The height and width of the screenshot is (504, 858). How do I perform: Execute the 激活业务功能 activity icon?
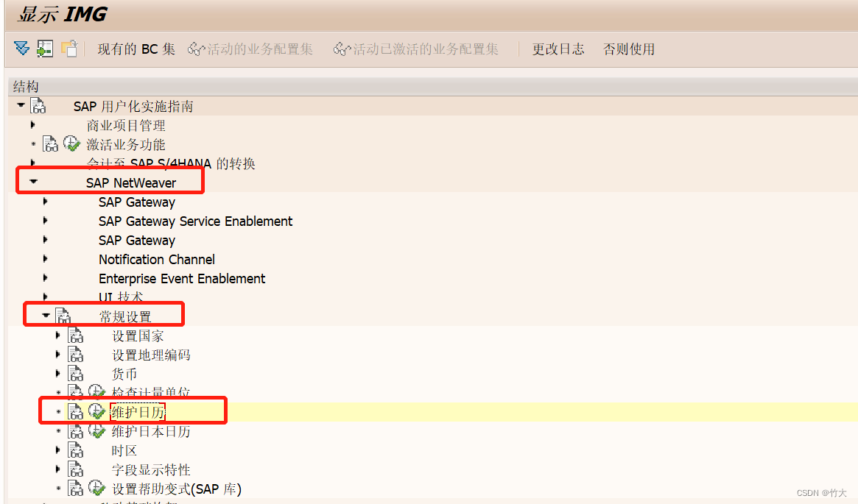tap(71, 143)
